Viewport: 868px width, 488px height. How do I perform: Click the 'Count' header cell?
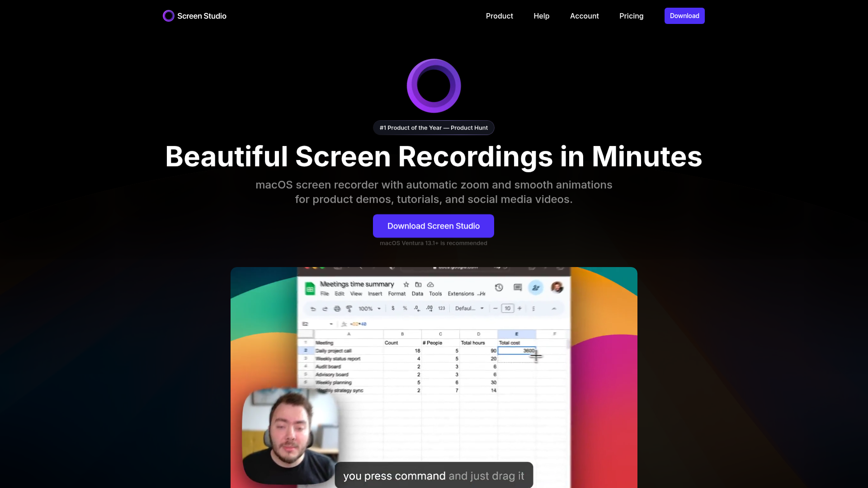(402, 343)
